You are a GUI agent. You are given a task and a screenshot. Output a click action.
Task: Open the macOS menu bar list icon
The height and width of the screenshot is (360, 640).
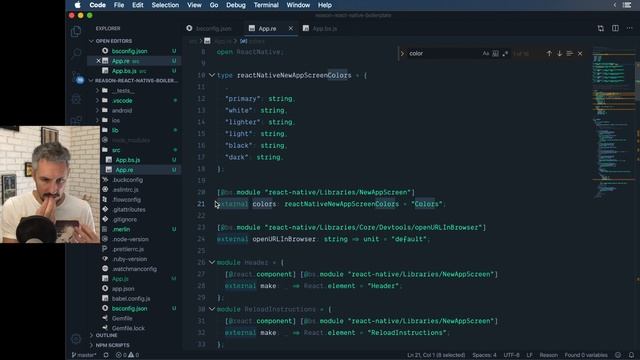[627, 5]
